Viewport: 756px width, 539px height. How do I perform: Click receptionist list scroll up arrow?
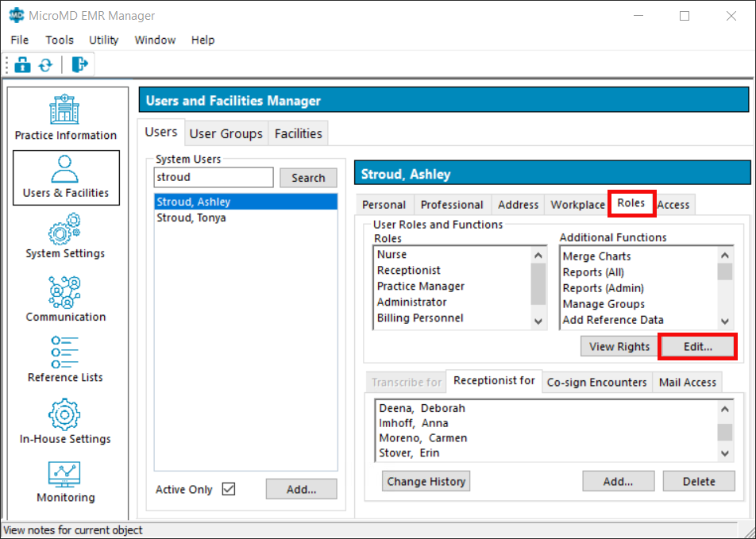tap(725, 409)
